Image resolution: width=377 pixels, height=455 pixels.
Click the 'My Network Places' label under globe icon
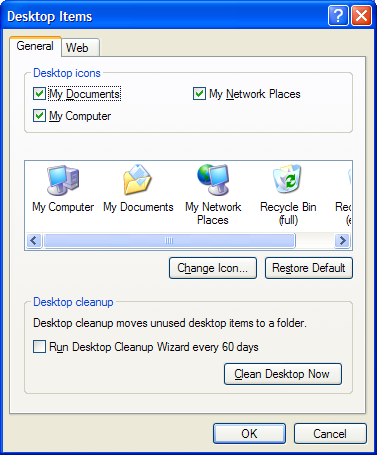point(213,213)
